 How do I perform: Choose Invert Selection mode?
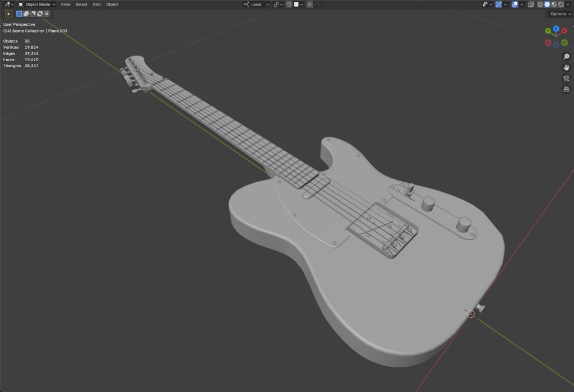[x=40, y=14]
